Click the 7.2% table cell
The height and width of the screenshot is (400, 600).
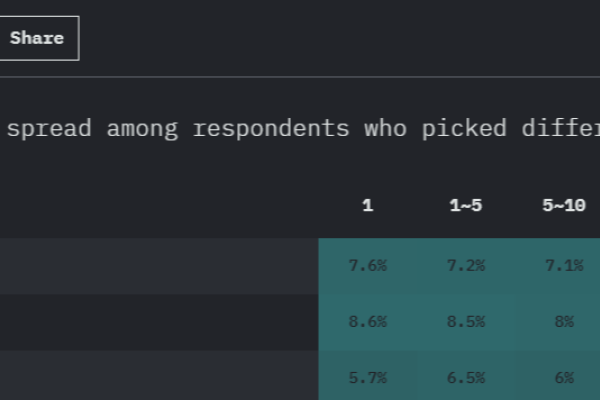(x=466, y=265)
